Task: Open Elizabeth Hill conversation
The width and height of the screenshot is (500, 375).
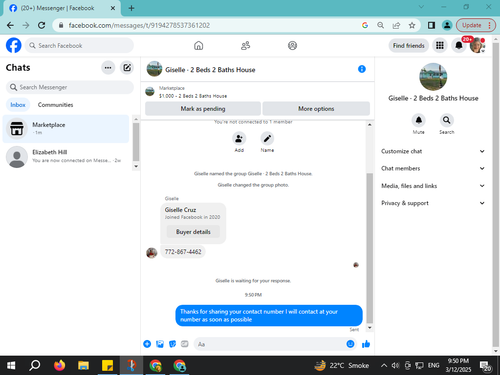Action: coord(66,156)
